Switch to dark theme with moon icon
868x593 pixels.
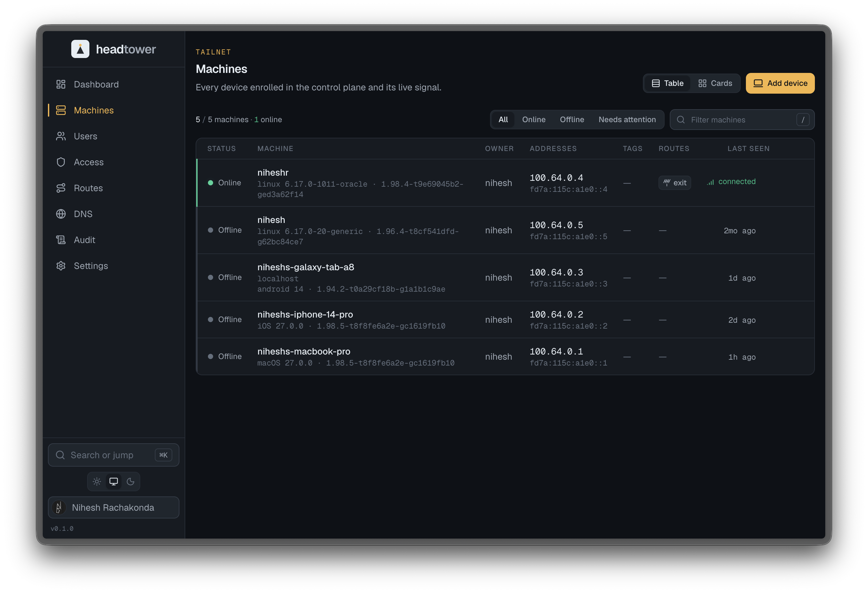(x=130, y=482)
